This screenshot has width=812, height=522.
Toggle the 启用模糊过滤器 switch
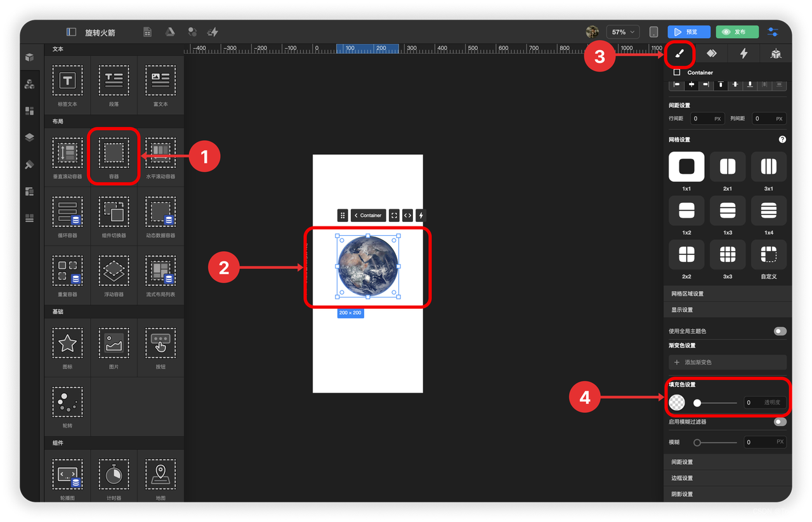(x=780, y=422)
